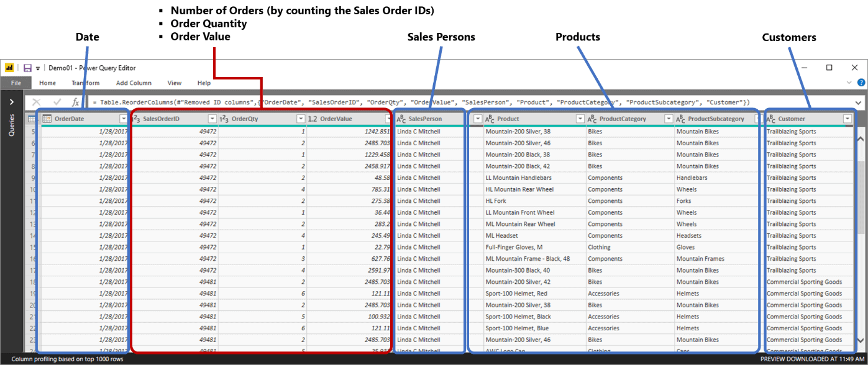Image resolution: width=868 pixels, height=365 pixels.
Task: Open the SalesPerson column filter dropdown
Action: (x=478, y=119)
